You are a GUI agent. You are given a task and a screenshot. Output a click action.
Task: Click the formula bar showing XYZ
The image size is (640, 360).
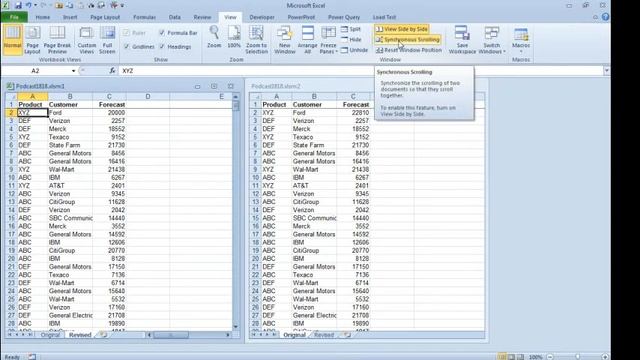pos(361,71)
